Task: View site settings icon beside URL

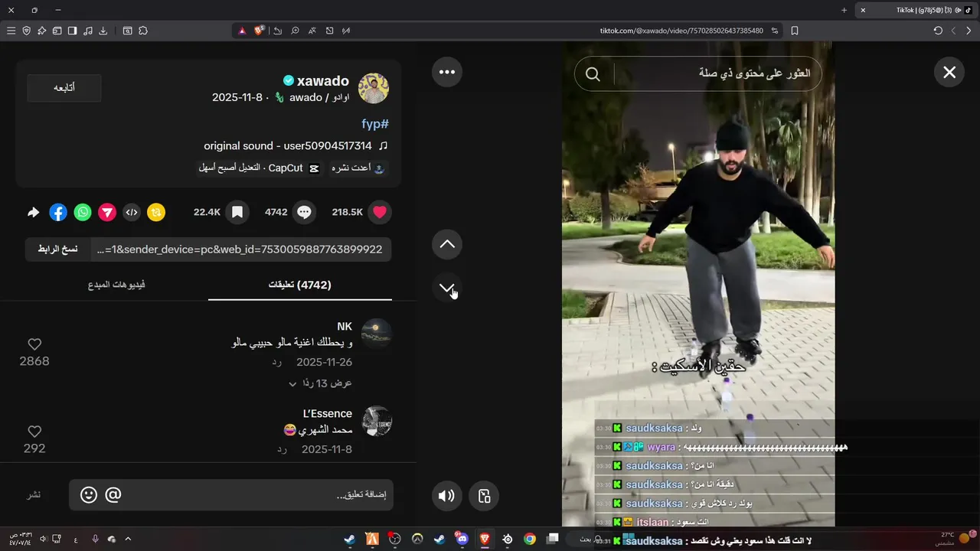Action: click(x=775, y=31)
